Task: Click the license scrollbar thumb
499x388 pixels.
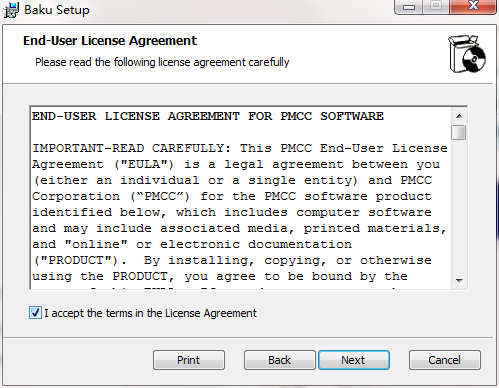Action: click(x=459, y=132)
